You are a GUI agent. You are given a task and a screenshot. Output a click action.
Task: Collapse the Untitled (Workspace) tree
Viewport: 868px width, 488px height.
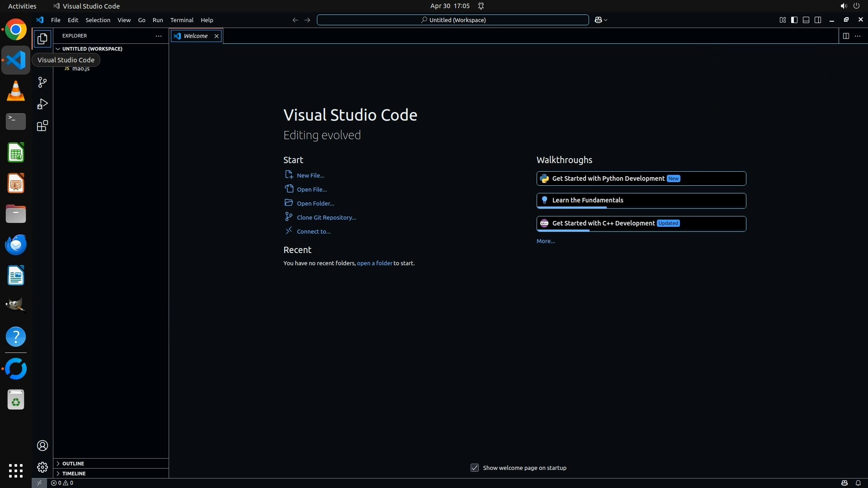(92, 49)
